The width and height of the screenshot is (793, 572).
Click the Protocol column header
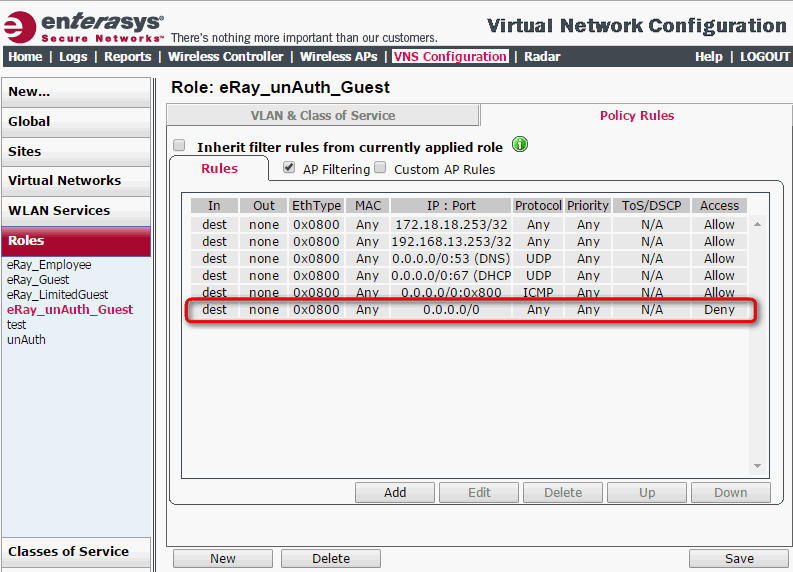(538, 205)
